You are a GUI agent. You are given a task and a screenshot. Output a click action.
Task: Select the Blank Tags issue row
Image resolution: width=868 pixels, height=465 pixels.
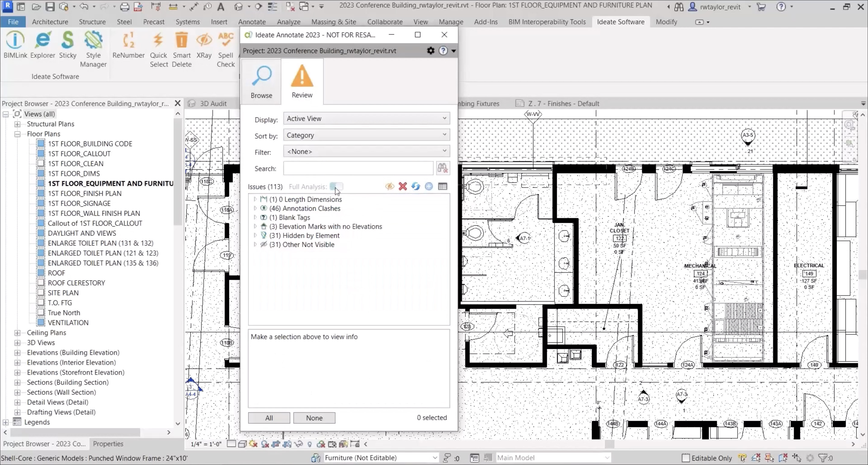(289, 217)
